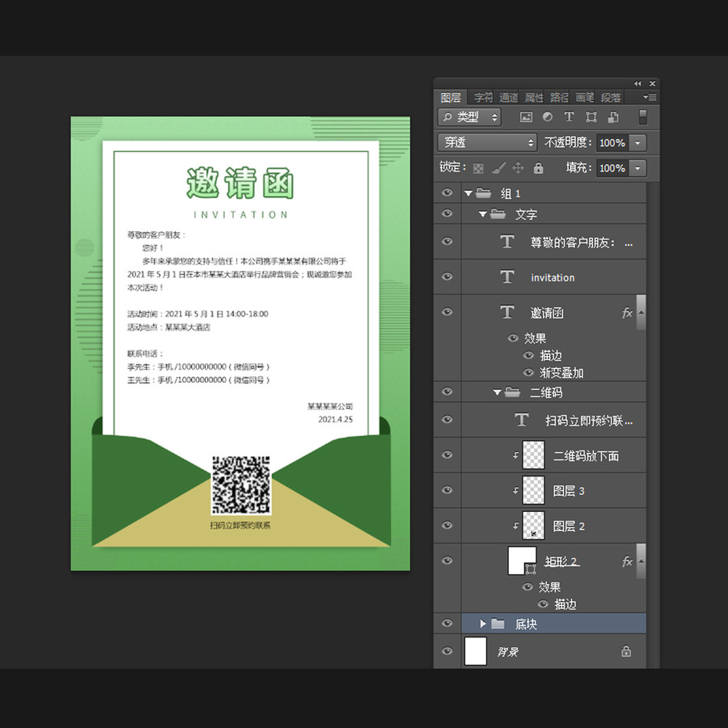Hide the invitation text layer
This screenshot has height=728, width=728.
tap(447, 277)
